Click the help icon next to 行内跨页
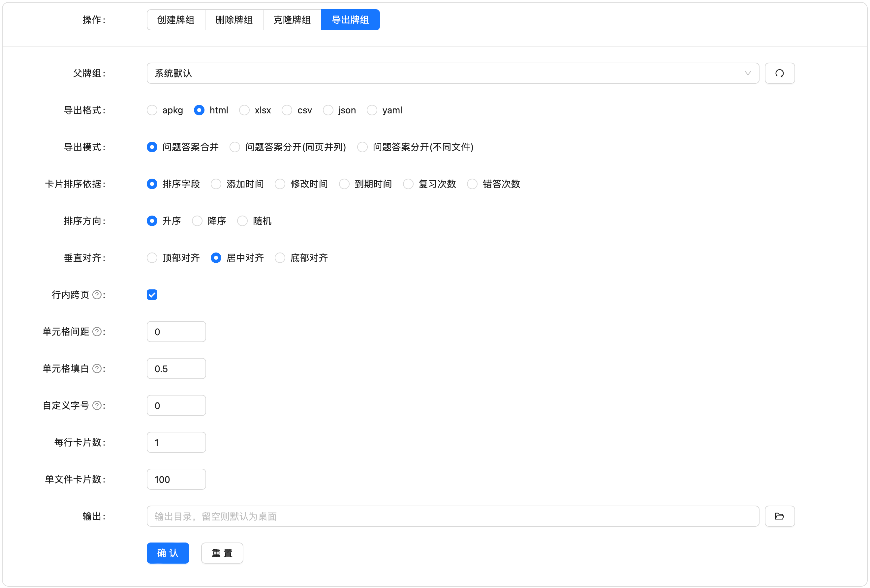The image size is (870, 588). tap(97, 295)
